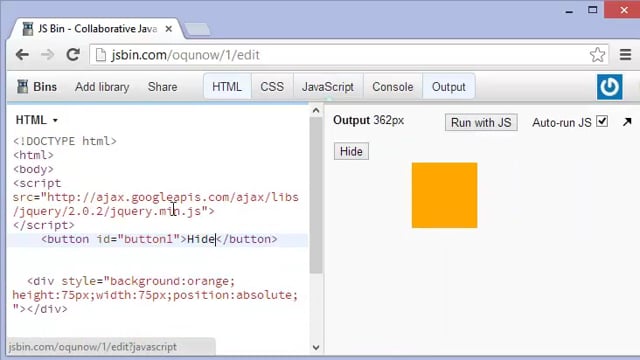Click the address bar URL field

[349, 55]
